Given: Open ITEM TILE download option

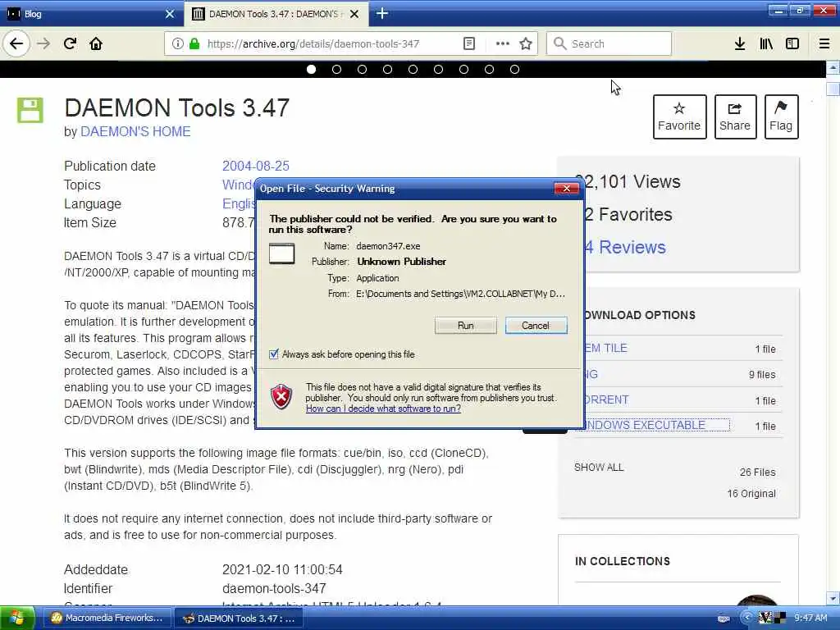Looking at the screenshot, I should point(605,348).
